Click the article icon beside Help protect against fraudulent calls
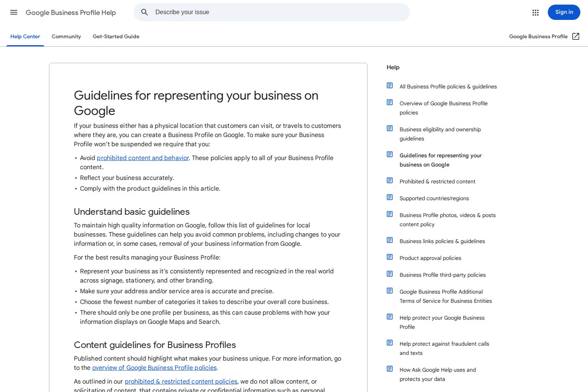This screenshot has height=392, width=588. point(390,343)
